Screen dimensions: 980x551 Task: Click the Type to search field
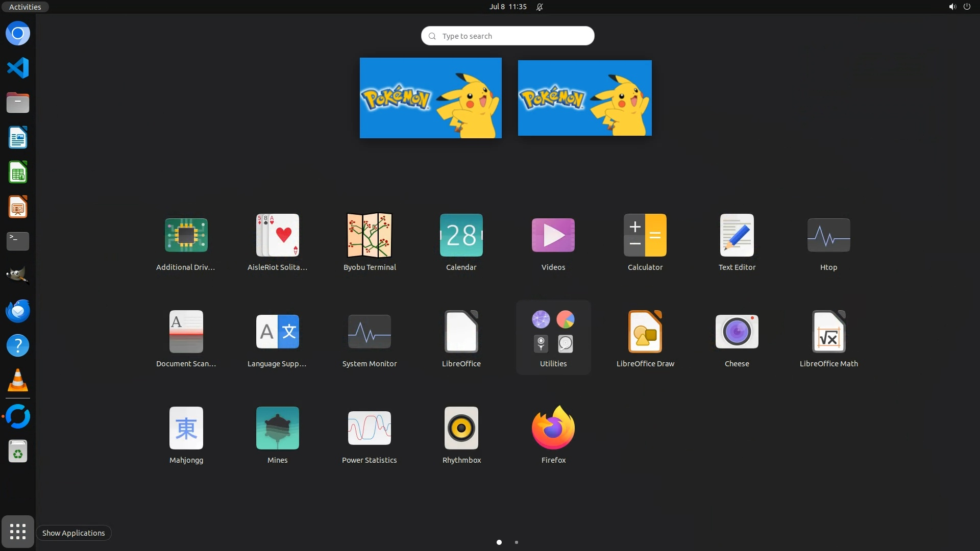point(507,36)
